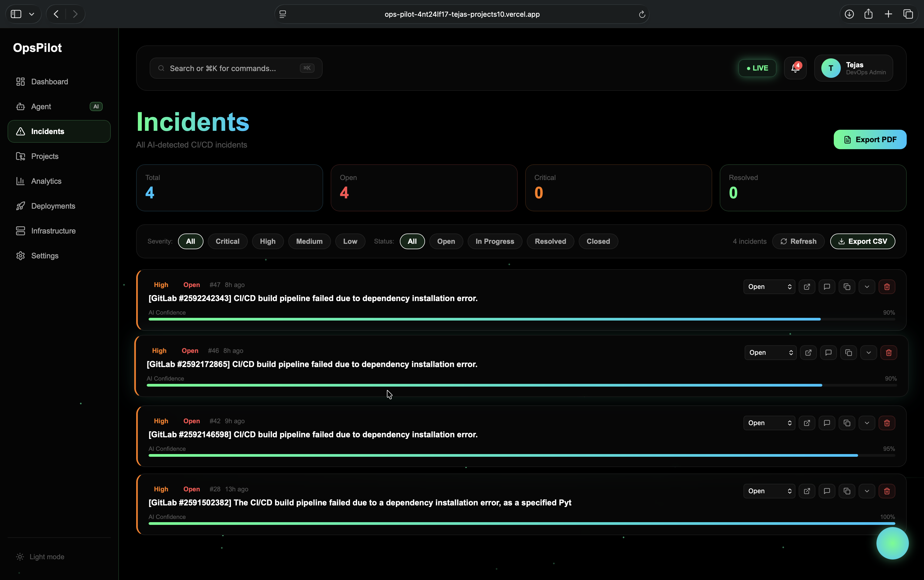Open Projects in sidebar

tap(59, 156)
